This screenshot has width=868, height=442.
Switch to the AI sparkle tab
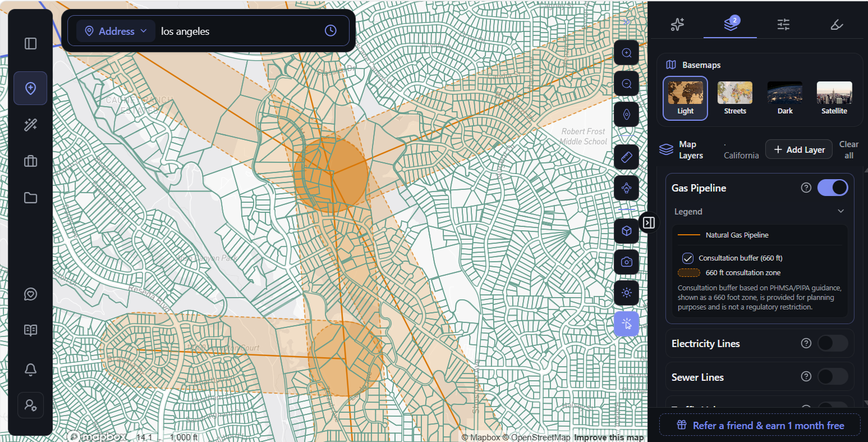click(677, 25)
